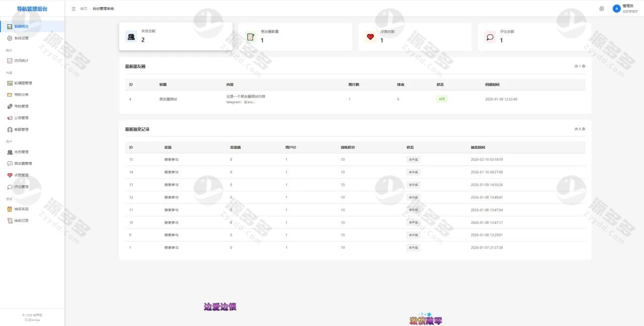Click 未中奖 status tag for record 15
The width and height of the screenshot is (644, 326).
[413, 159]
